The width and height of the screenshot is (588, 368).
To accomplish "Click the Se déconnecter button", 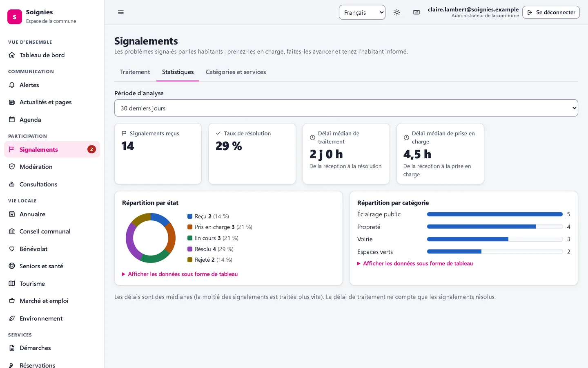I will tap(551, 12).
